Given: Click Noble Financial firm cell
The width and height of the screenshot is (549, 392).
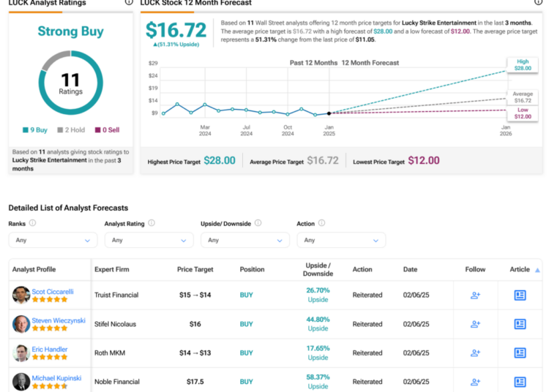Looking at the screenshot, I should (117, 382).
